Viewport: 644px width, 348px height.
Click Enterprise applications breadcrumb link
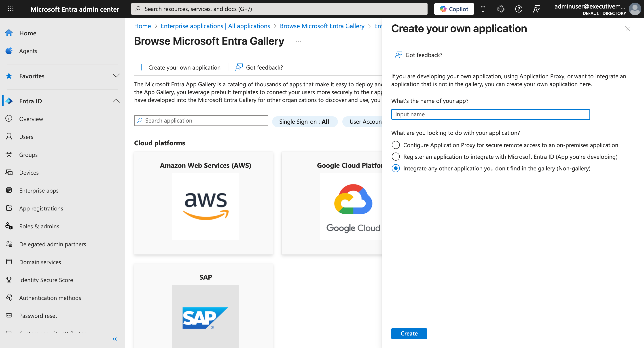(x=215, y=26)
